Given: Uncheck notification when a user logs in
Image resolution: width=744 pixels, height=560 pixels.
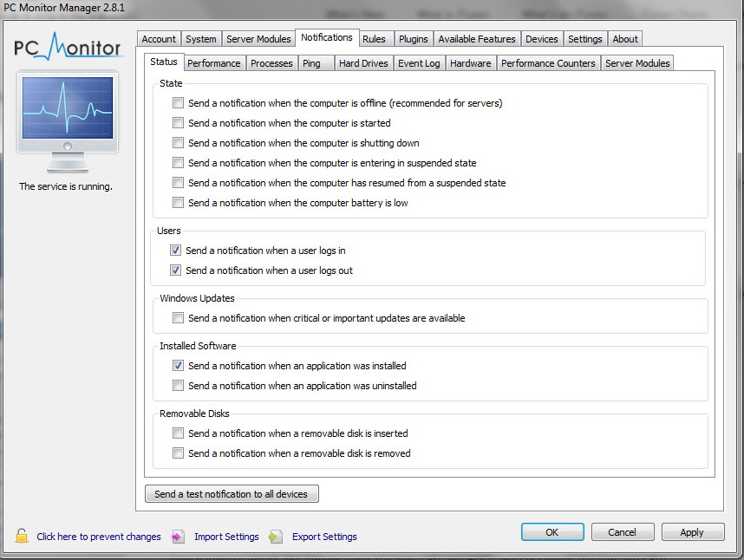Looking at the screenshot, I should [x=176, y=251].
